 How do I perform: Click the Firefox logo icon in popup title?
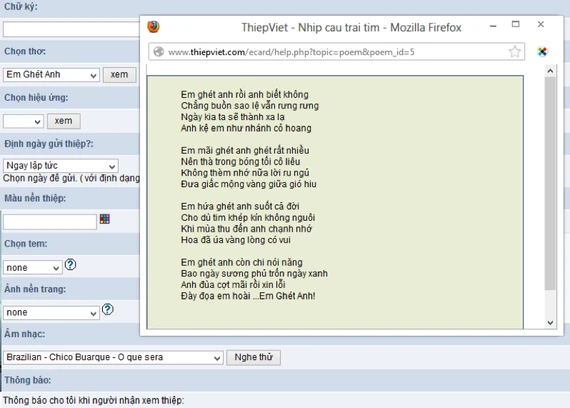click(153, 27)
